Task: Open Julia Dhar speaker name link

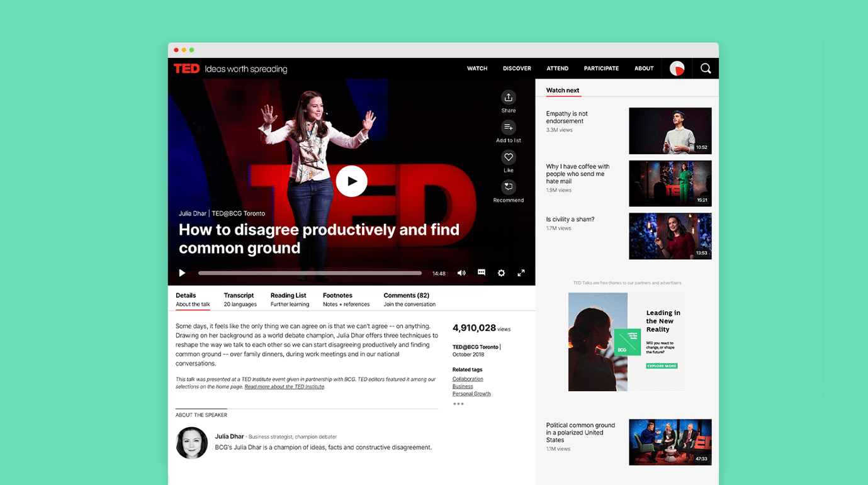Action: 229,437
